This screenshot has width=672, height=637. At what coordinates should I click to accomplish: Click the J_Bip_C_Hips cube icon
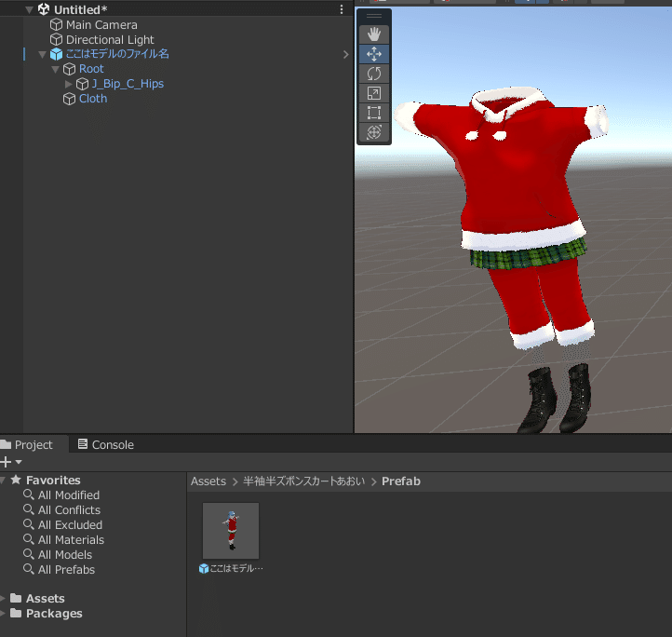(82, 84)
